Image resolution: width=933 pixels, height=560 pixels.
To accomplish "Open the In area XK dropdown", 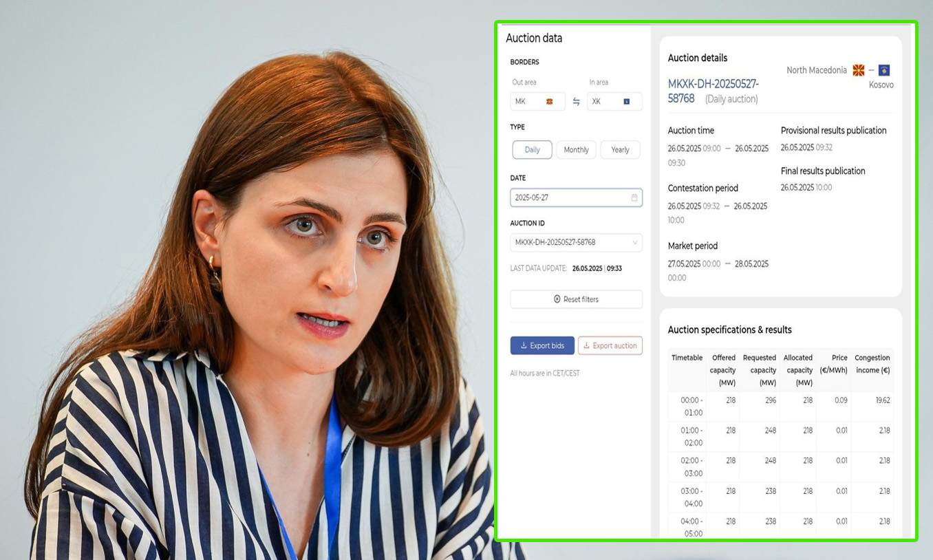I will tap(614, 101).
